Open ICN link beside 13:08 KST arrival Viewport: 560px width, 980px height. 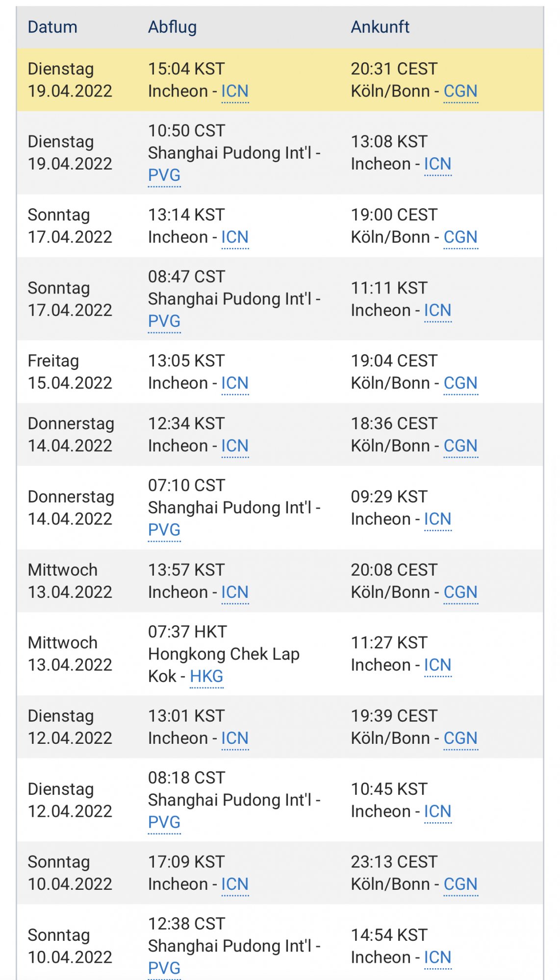click(x=437, y=164)
